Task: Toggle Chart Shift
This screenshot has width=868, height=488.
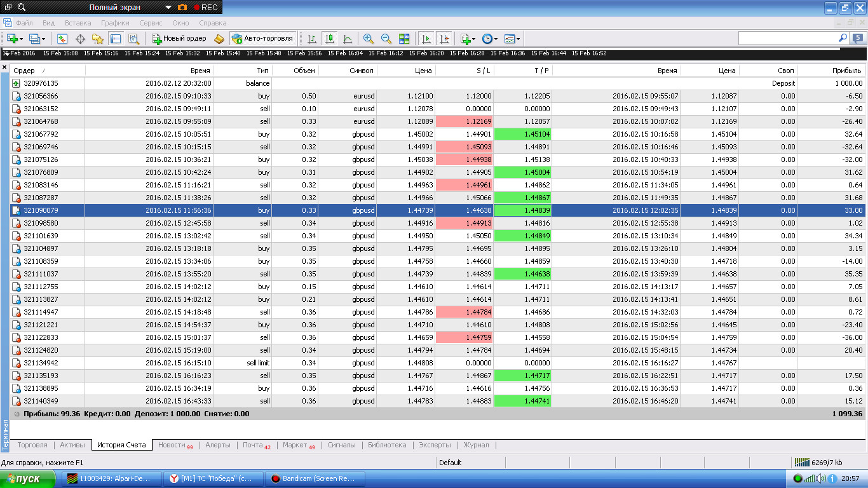Action: point(444,39)
